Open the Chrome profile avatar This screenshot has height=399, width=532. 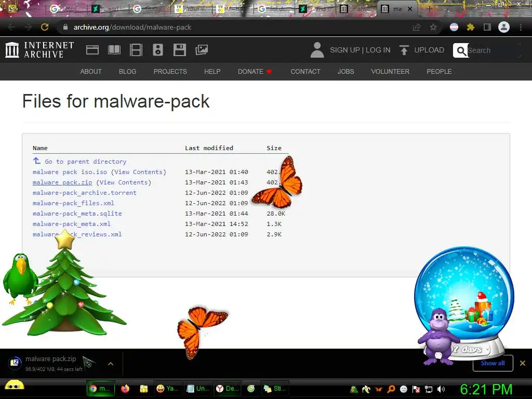point(504,27)
